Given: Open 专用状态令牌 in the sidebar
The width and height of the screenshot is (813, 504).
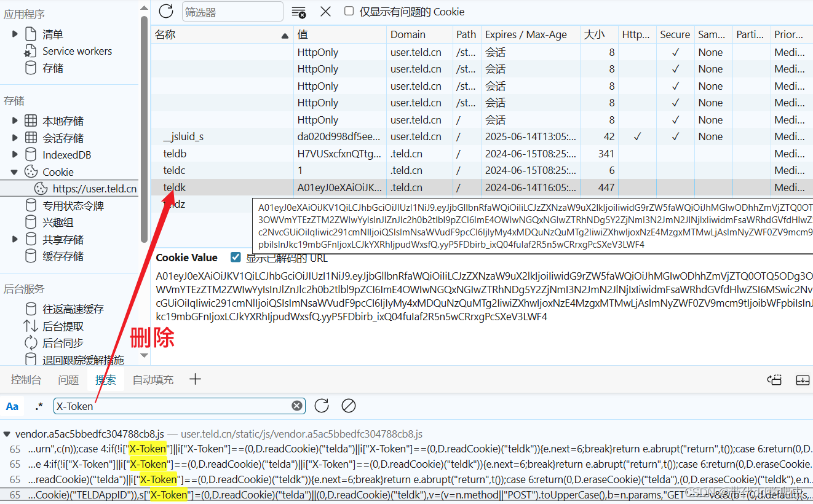Looking at the screenshot, I should (73, 206).
